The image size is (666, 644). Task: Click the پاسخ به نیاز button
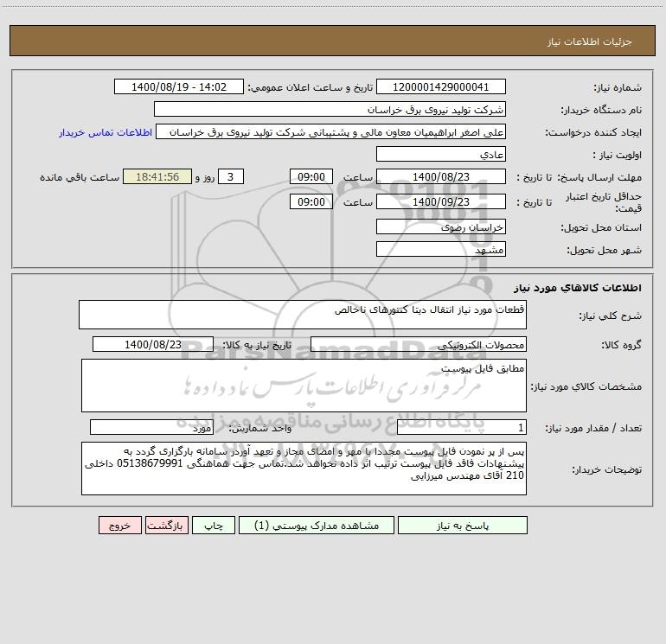pyautogui.click(x=463, y=525)
